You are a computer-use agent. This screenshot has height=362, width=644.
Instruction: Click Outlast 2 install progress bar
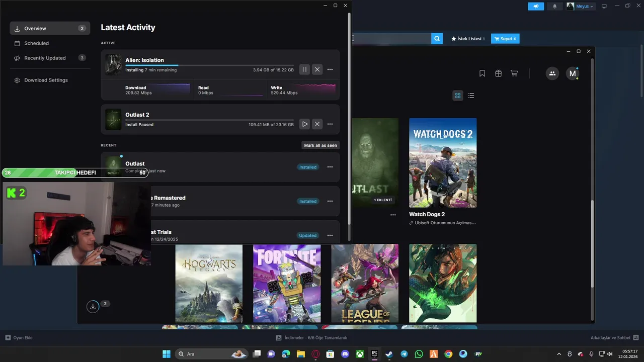209,120
